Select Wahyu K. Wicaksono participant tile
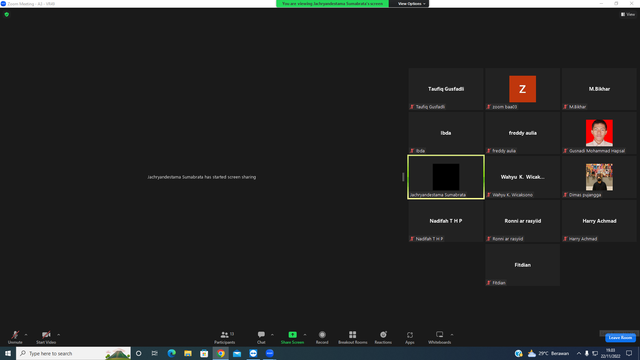The image size is (640, 360). (522, 177)
